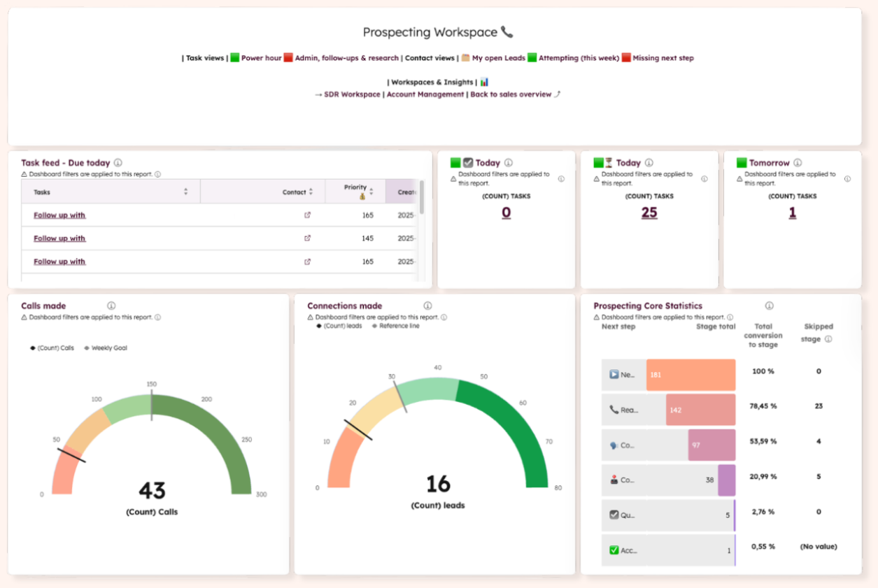Click the underlined 25 tasks count
Image resolution: width=878 pixels, height=588 pixels.
click(x=649, y=213)
